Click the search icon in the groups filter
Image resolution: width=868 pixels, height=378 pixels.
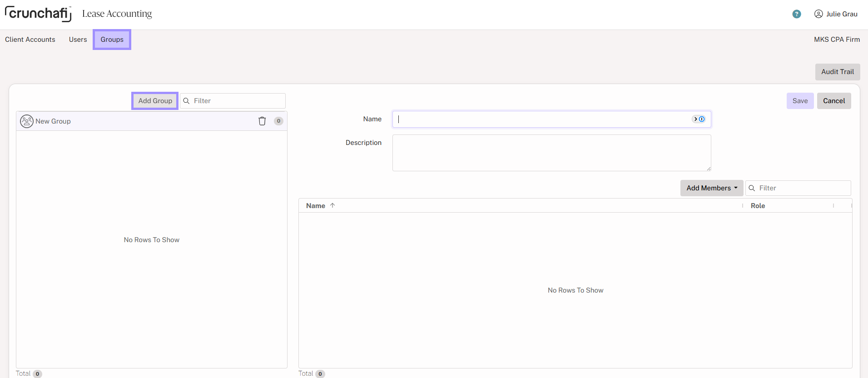click(x=186, y=101)
